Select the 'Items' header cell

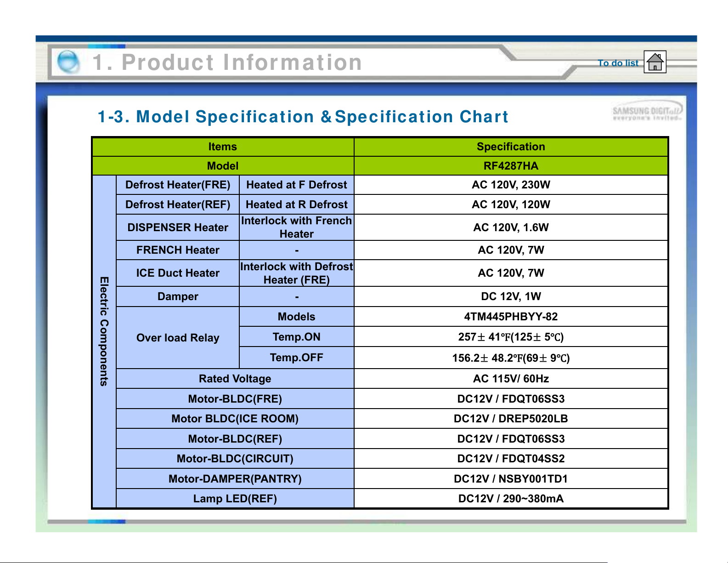[x=223, y=147]
